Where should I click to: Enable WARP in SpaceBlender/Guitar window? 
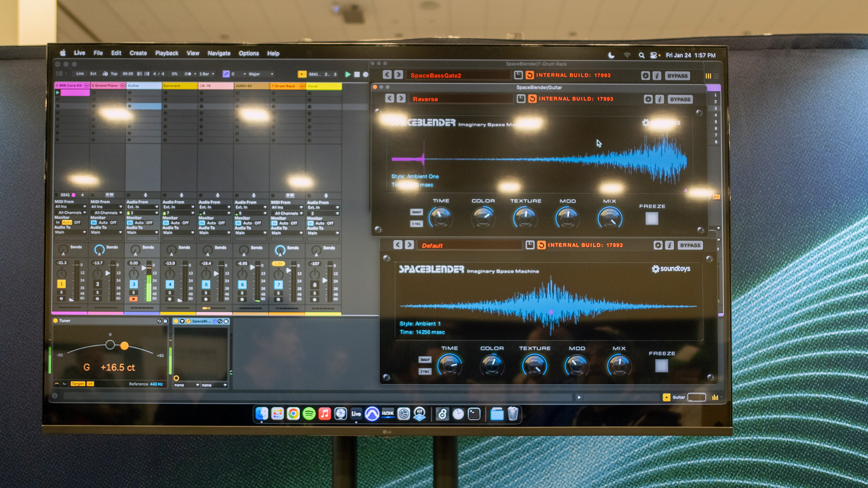417,212
